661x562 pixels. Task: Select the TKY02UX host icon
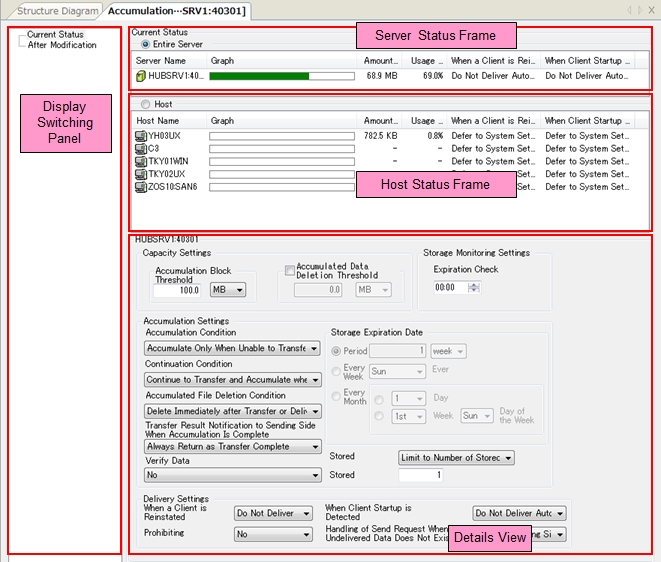point(140,174)
